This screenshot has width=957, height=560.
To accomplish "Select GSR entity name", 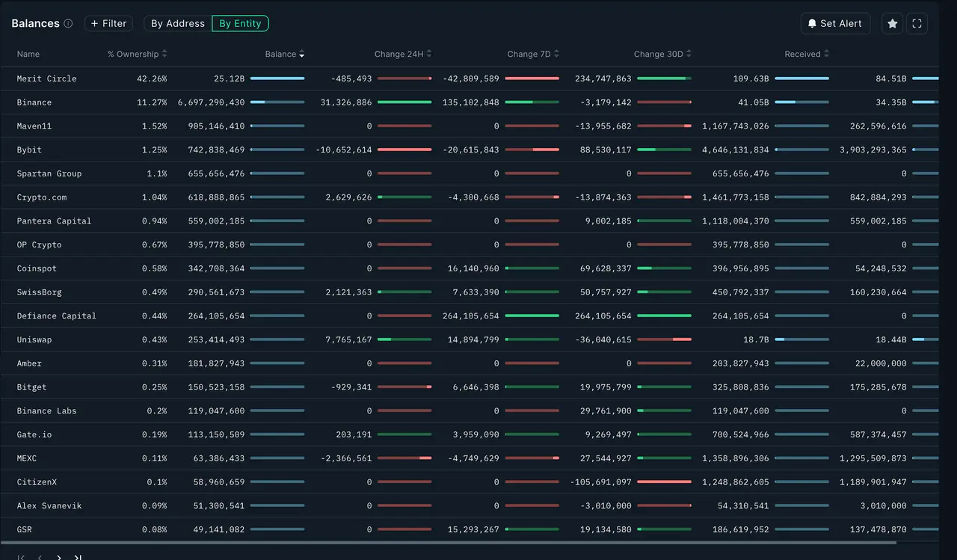I will [x=24, y=529].
